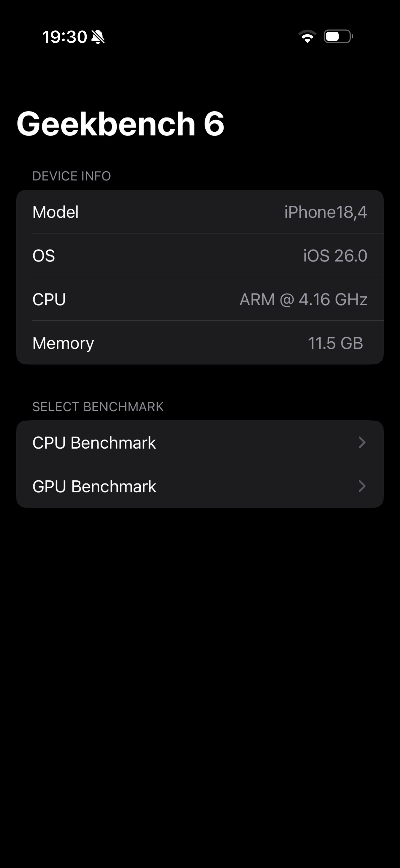Viewport: 400px width, 868px height.
Task: Click the chevron beside CPU Benchmark
Action: pyautogui.click(x=362, y=443)
